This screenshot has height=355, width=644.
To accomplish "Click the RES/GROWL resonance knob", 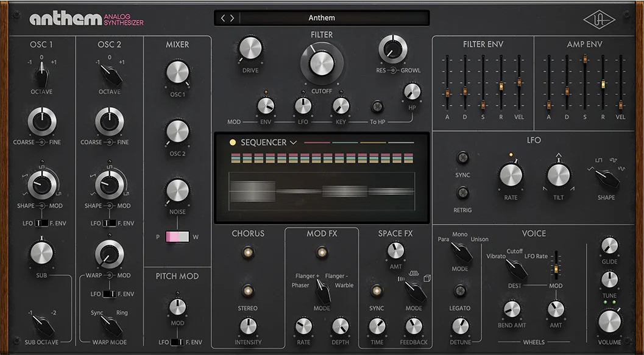I will [392, 49].
